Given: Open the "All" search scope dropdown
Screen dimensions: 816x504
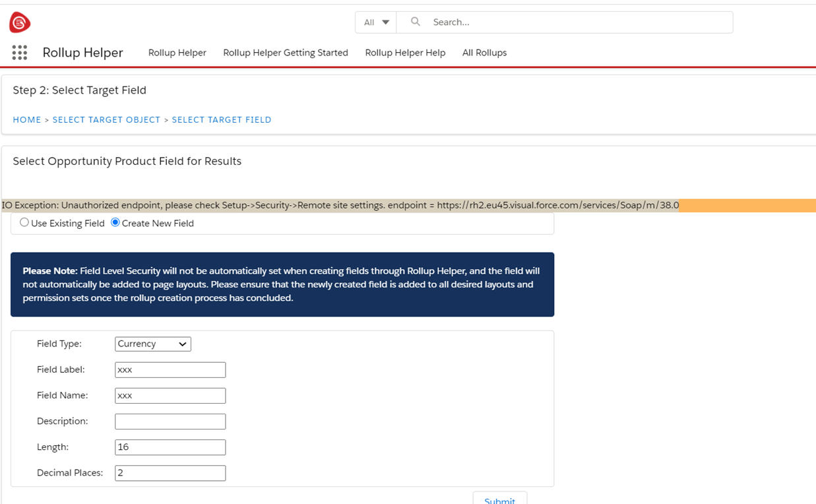Looking at the screenshot, I should coord(375,22).
